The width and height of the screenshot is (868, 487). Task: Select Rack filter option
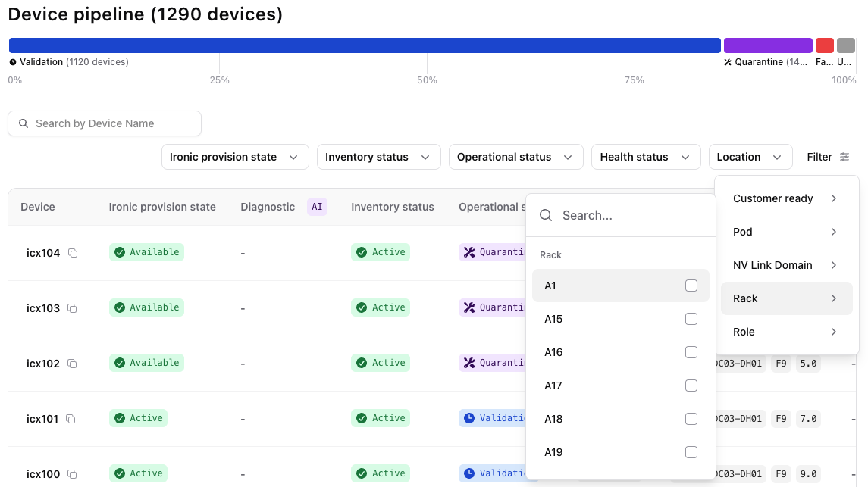tap(787, 298)
